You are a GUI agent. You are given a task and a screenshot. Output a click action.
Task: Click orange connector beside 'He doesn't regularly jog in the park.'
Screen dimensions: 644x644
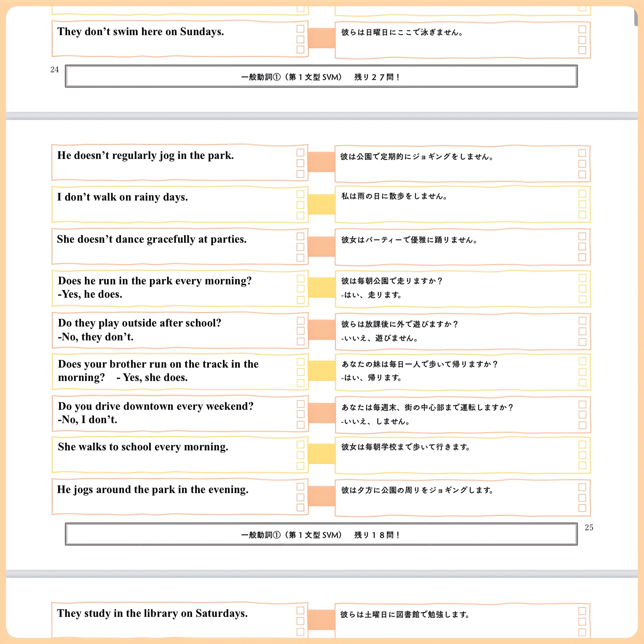click(321, 162)
